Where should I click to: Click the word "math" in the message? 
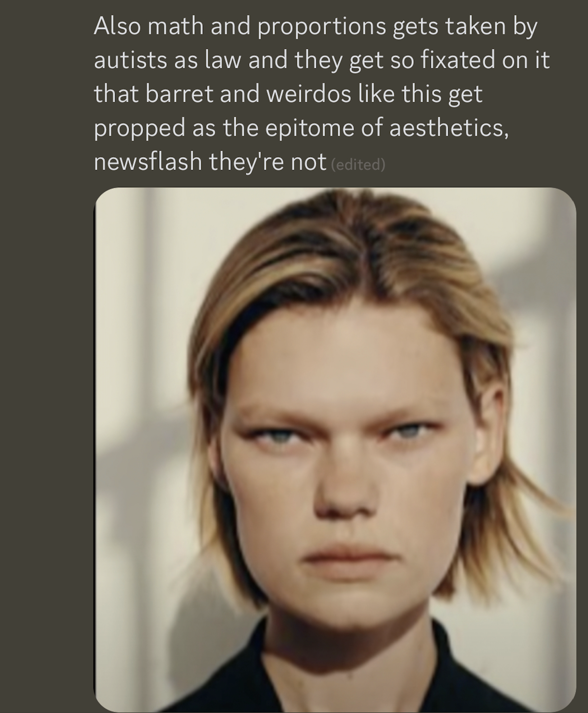point(176,27)
